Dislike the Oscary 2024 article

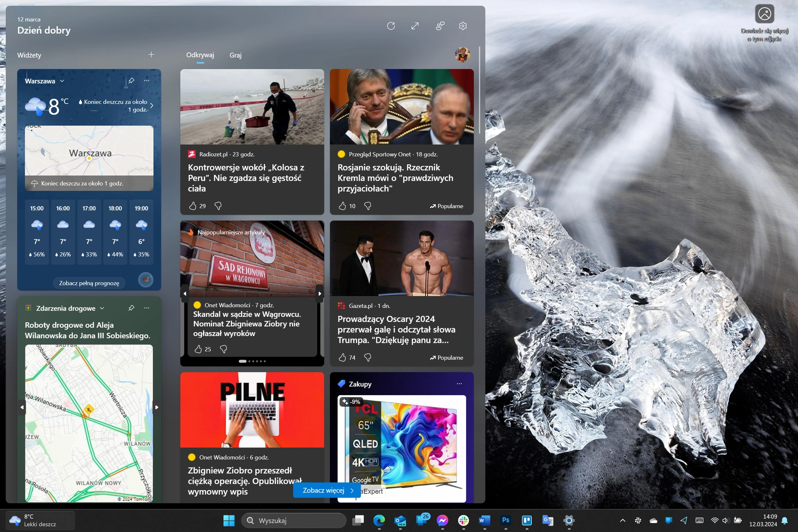coord(367,358)
